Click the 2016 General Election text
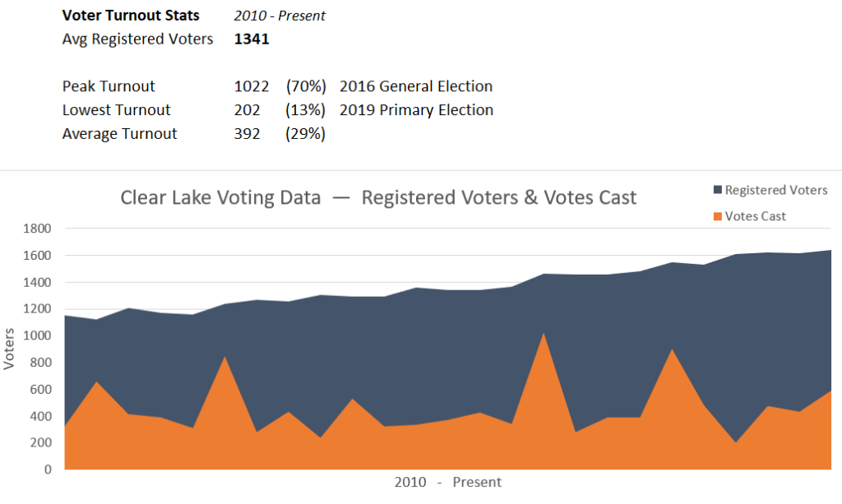The image size is (842, 504). (x=416, y=86)
